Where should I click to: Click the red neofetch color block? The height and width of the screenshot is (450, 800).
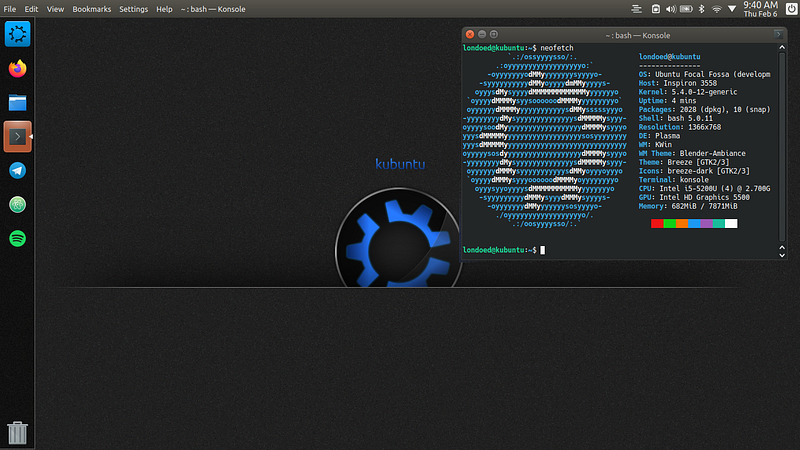click(x=657, y=223)
